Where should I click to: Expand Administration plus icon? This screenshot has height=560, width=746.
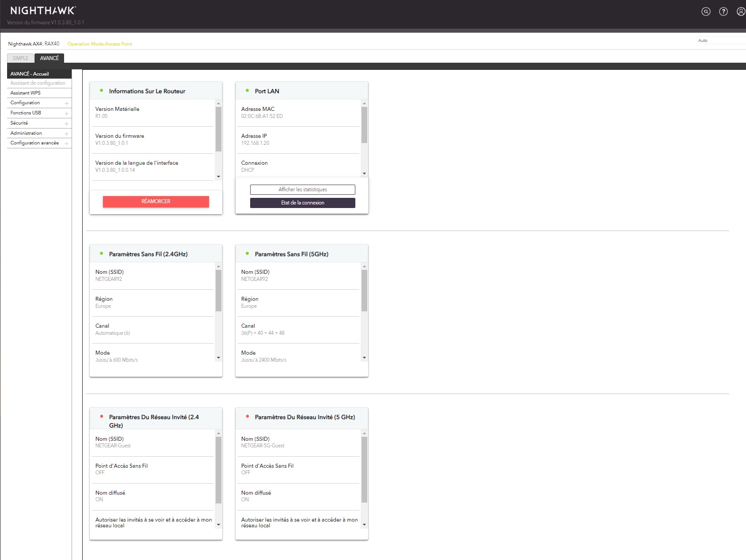66,134
